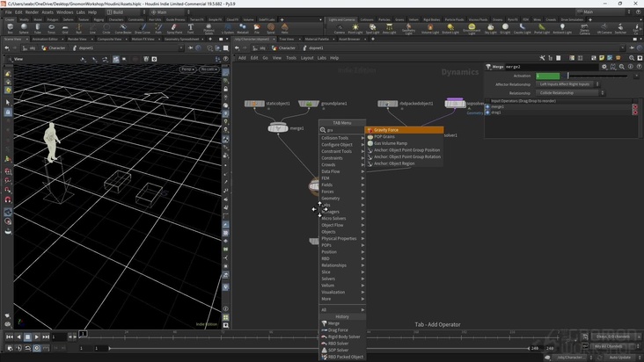Select the Tube shelf tool

point(37,28)
